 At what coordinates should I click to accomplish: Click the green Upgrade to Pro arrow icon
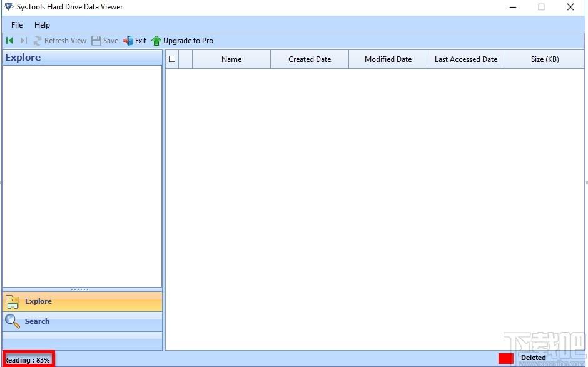pyautogui.click(x=156, y=41)
